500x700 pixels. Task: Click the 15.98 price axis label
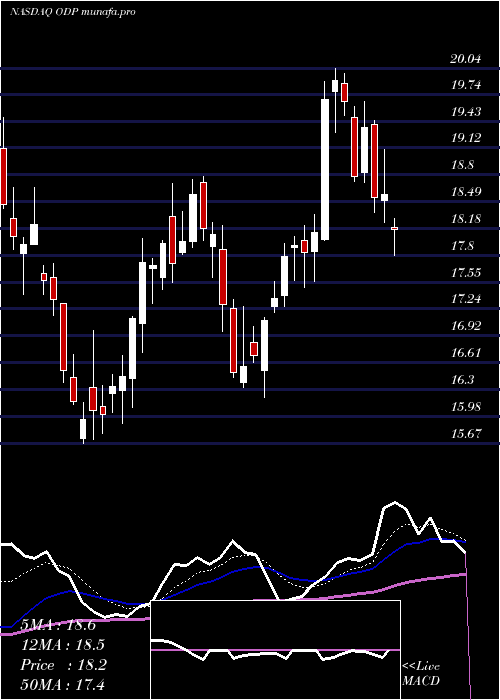(x=466, y=407)
